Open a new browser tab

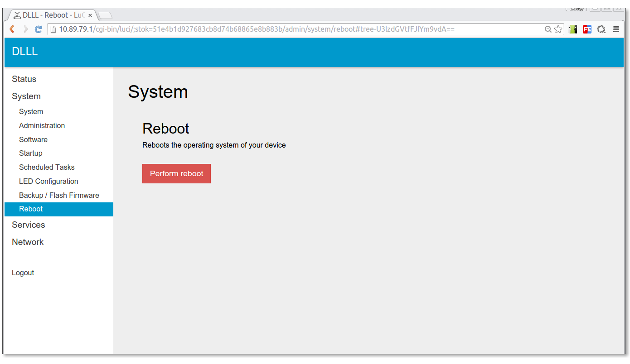tap(105, 16)
